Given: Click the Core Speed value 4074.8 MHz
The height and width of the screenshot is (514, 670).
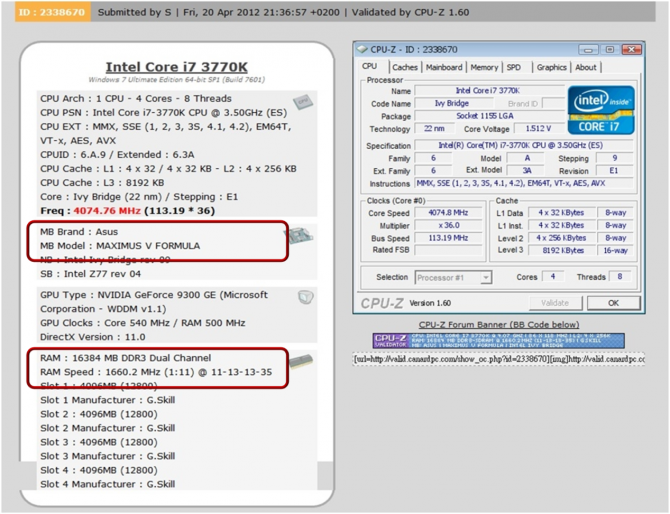Looking at the screenshot, I should point(448,213).
